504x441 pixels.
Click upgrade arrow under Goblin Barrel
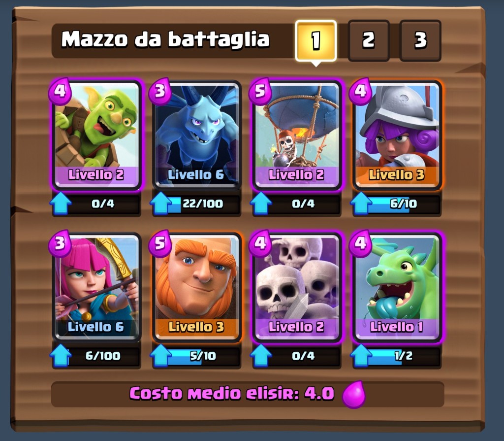61,204
